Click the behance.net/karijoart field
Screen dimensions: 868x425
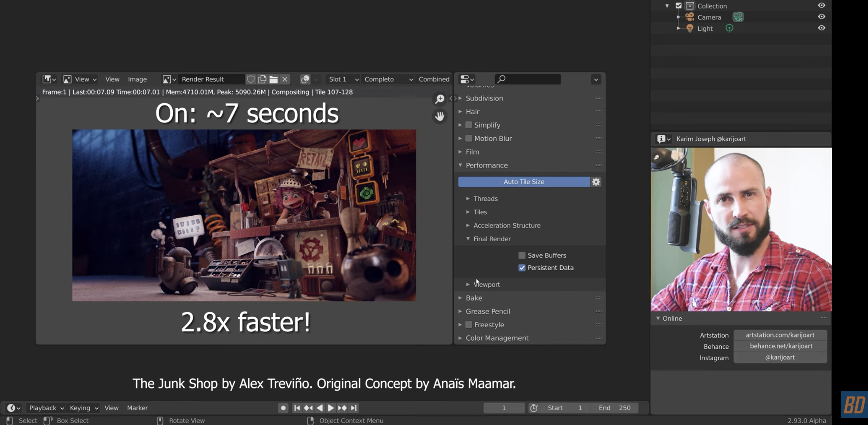point(780,346)
